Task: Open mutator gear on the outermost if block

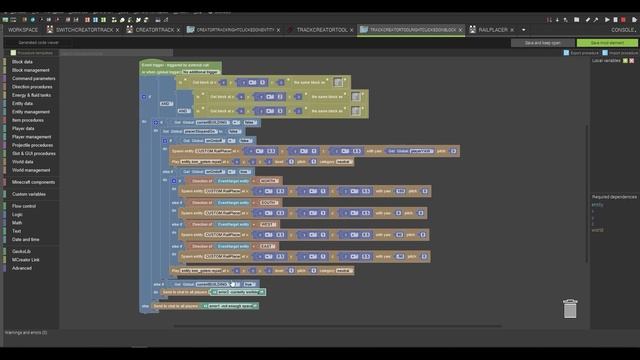Action: coord(144,97)
